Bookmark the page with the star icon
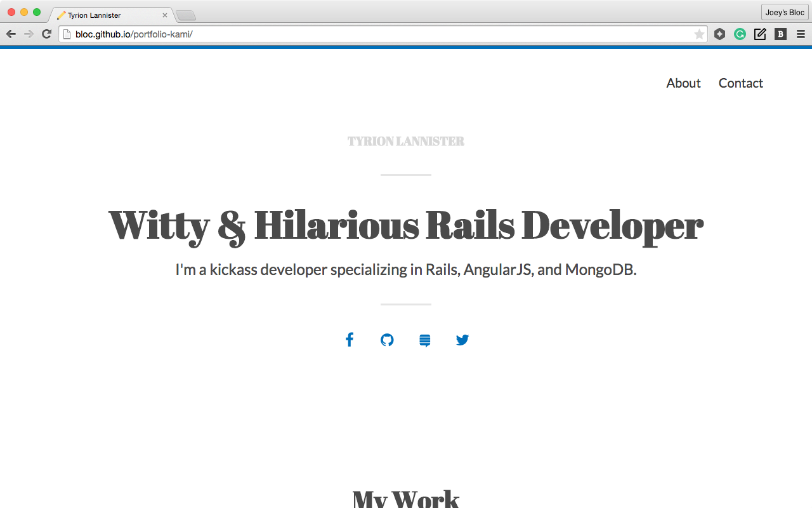The height and width of the screenshot is (508, 812). (699, 34)
